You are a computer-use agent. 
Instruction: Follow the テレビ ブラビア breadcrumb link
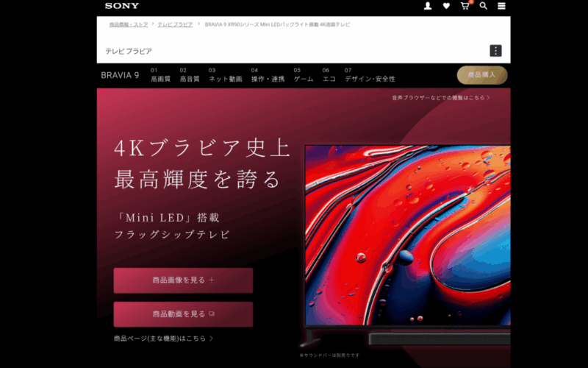175,24
